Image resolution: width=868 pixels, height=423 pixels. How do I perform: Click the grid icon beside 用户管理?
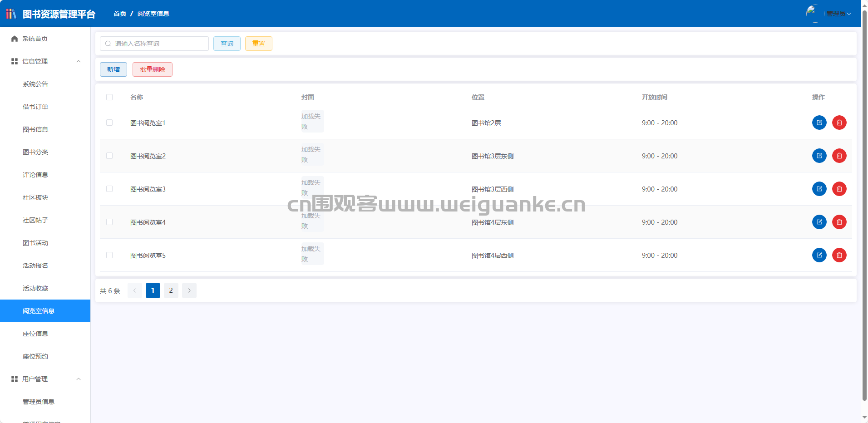(15, 379)
